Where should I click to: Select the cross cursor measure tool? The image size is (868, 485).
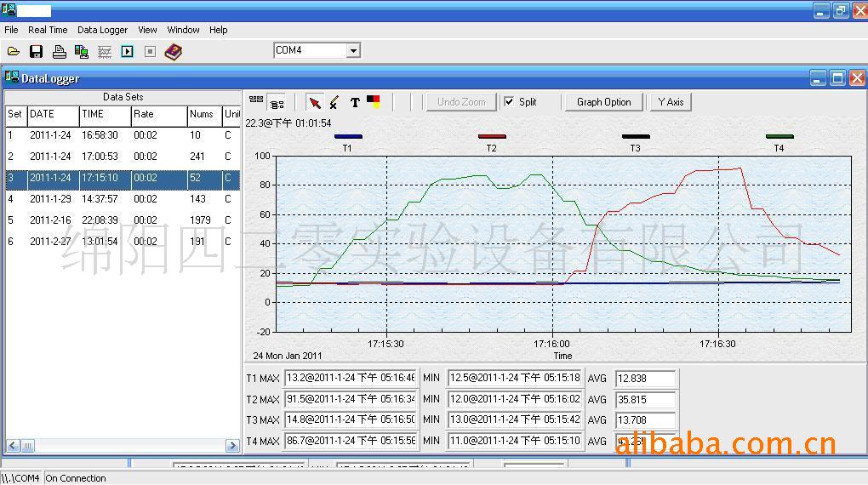click(x=334, y=102)
